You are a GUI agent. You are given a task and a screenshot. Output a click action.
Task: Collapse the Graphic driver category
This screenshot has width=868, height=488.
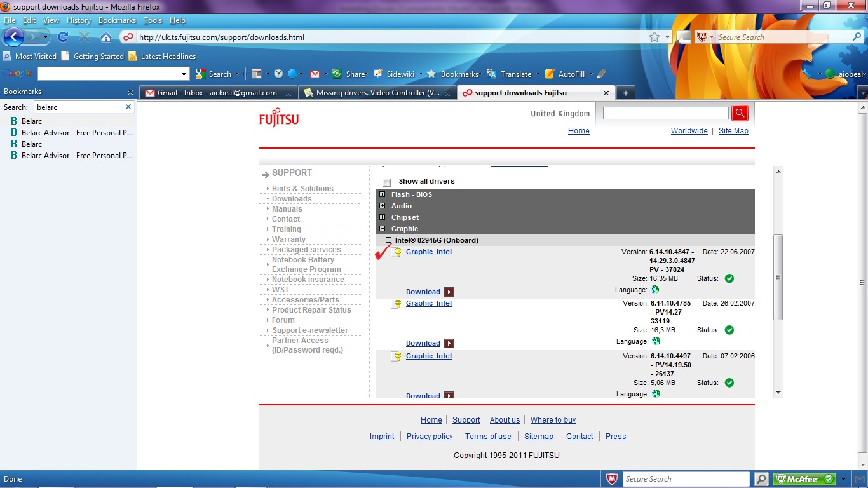[x=382, y=229]
